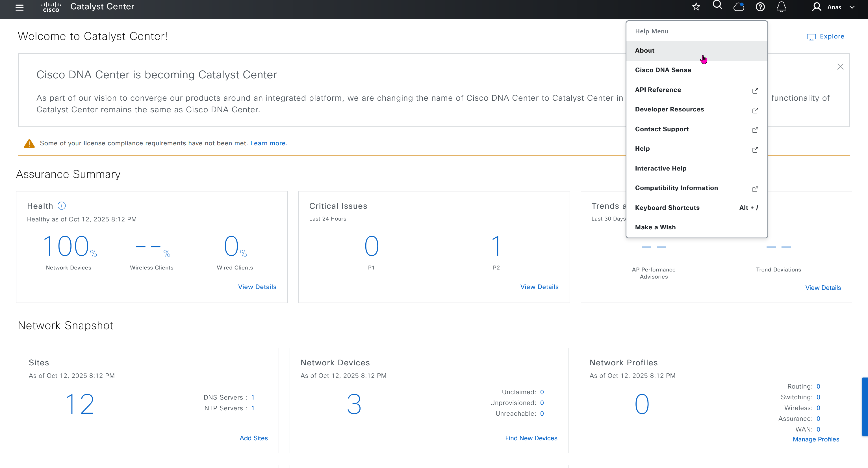Click the cloud status icon
The width and height of the screenshot is (868, 468).
click(x=739, y=7)
